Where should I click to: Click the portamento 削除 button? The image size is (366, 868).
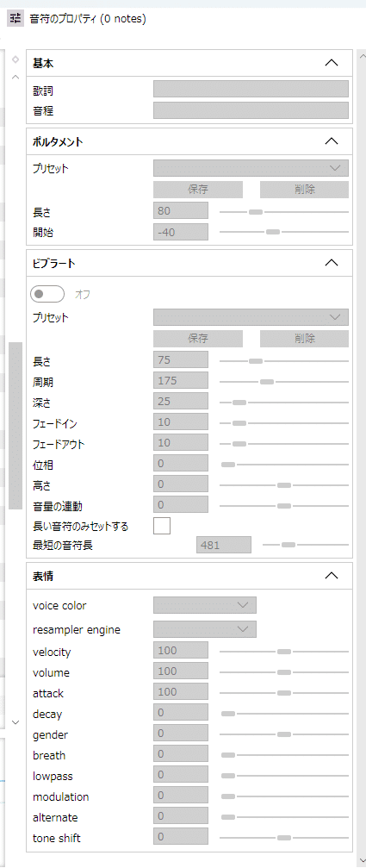305,190
